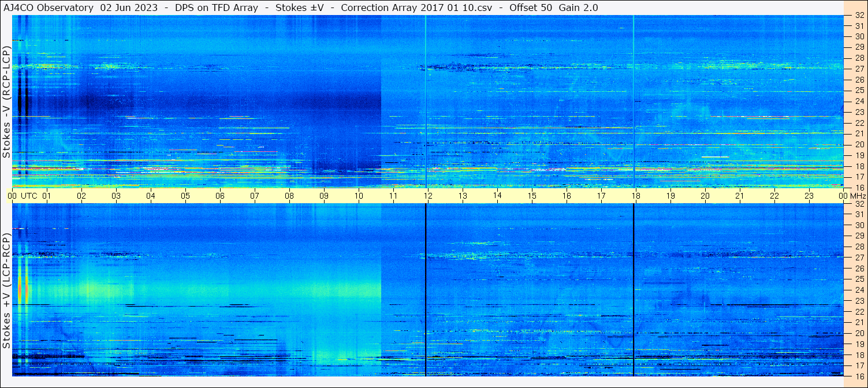
Task: Click '25' MHz label of lower Stokes +V panel
Action: pyautogui.click(x=859, y=279)
